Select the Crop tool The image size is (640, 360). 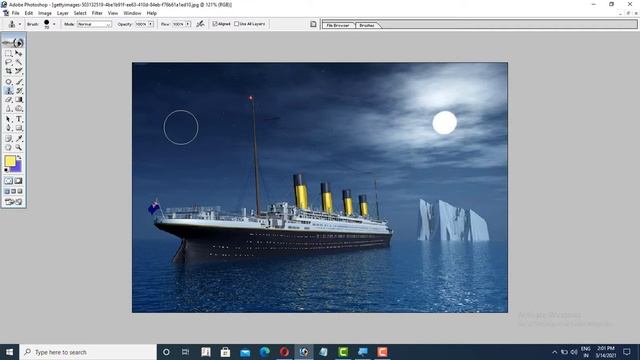point(9,71)
